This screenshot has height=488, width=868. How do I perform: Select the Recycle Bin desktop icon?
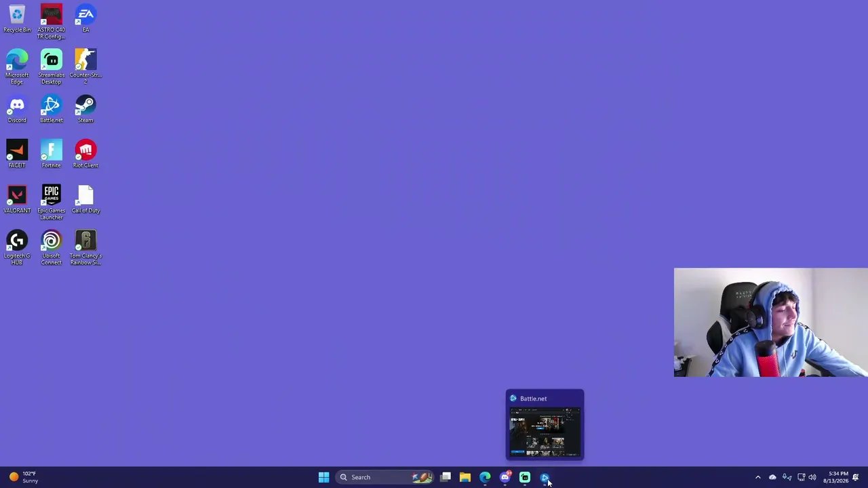[x=17, y=19]
